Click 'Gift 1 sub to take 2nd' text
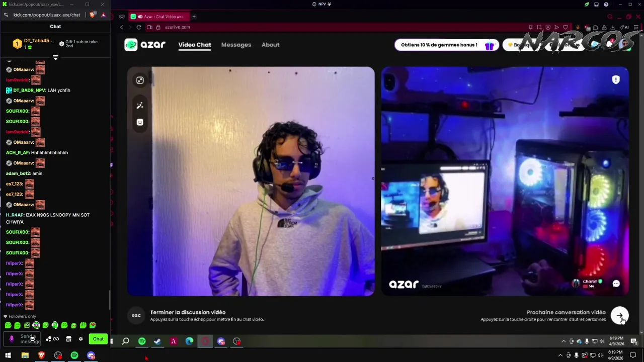 click(82, 44)
